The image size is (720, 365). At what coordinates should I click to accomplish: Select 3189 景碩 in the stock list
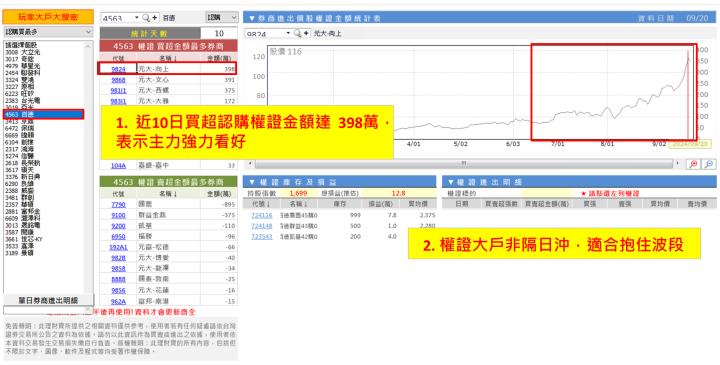click(x=44, y=253)
